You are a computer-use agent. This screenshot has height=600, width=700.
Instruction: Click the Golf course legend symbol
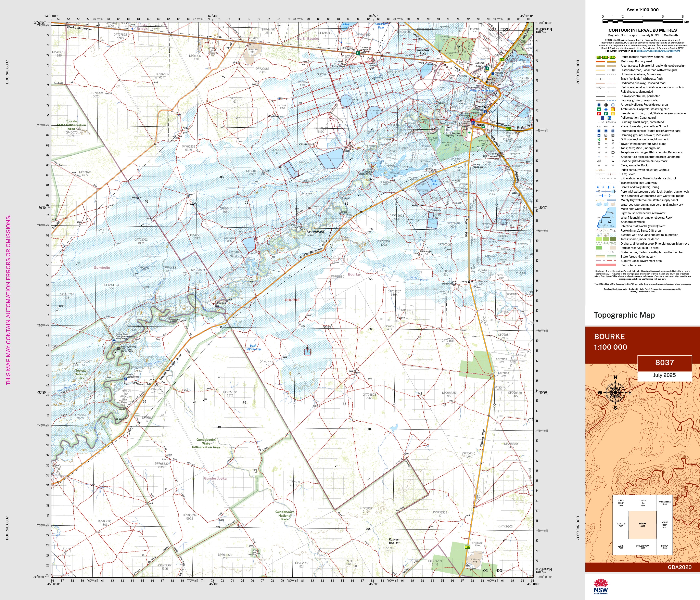599,140
